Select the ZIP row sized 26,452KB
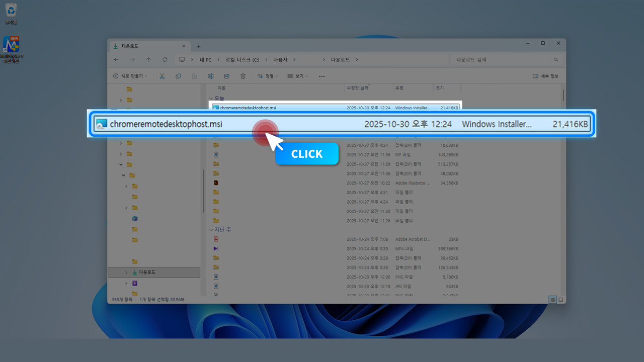Screen dimensions: 644x362 point(335,258)
